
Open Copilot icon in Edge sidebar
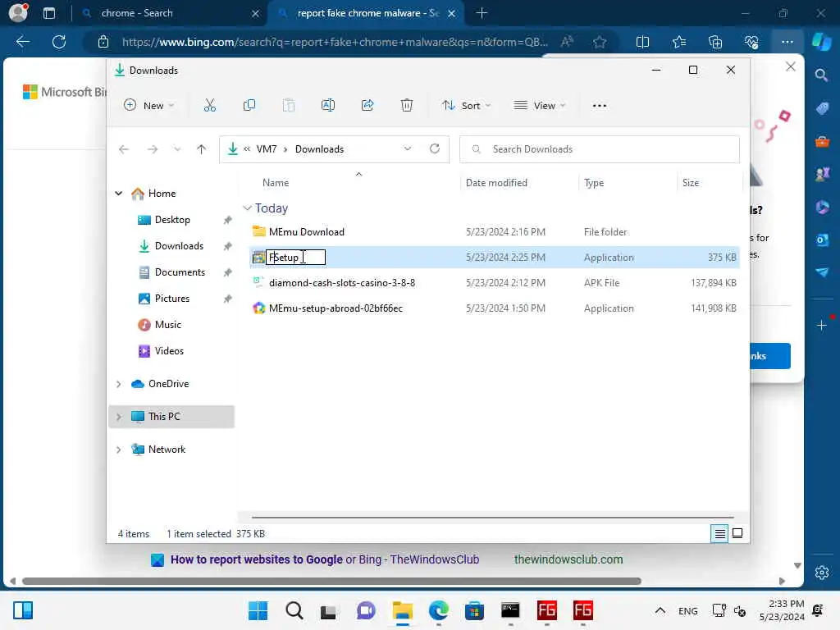coord(822,42)
